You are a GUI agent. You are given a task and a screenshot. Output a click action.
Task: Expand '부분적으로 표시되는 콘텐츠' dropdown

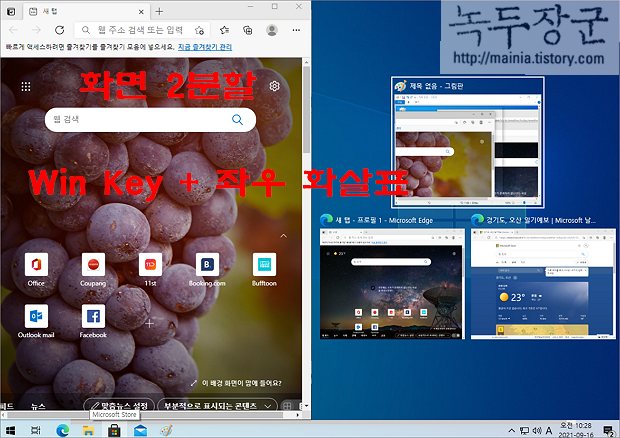click(217, 405)
